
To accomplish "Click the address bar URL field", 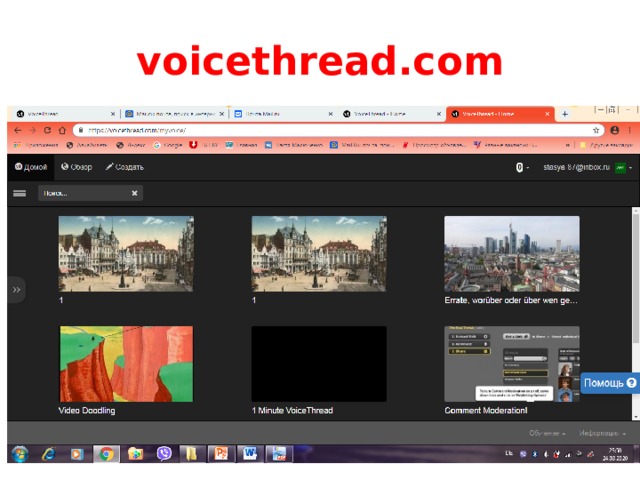I will click(339, 130).
